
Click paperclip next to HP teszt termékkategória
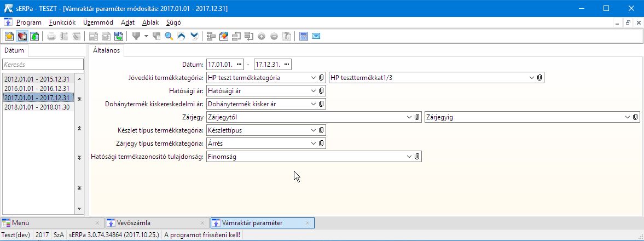[322, 78]
